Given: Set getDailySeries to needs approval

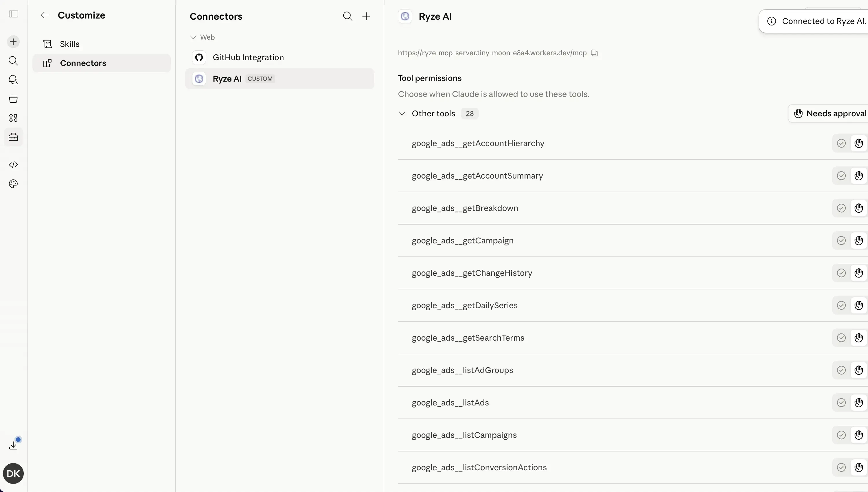Looking at the screenshot, I should [858, 305].
